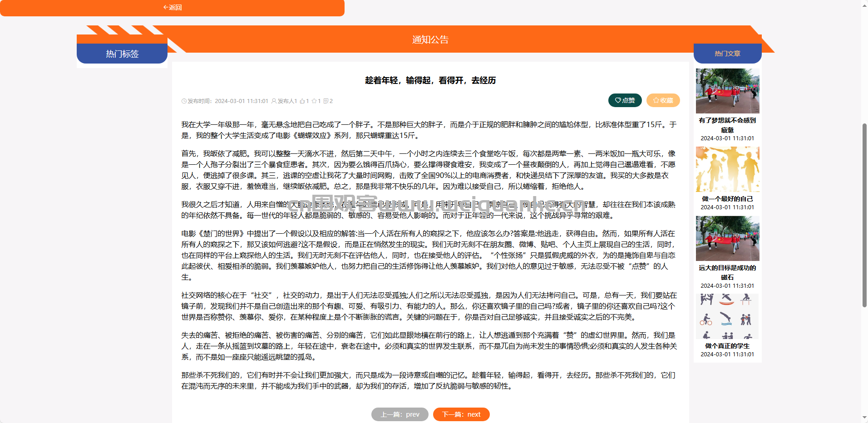Screen dimensions: 868x423
Task: Open article link 远大的目标是成功的磁石
Action: 727,272
